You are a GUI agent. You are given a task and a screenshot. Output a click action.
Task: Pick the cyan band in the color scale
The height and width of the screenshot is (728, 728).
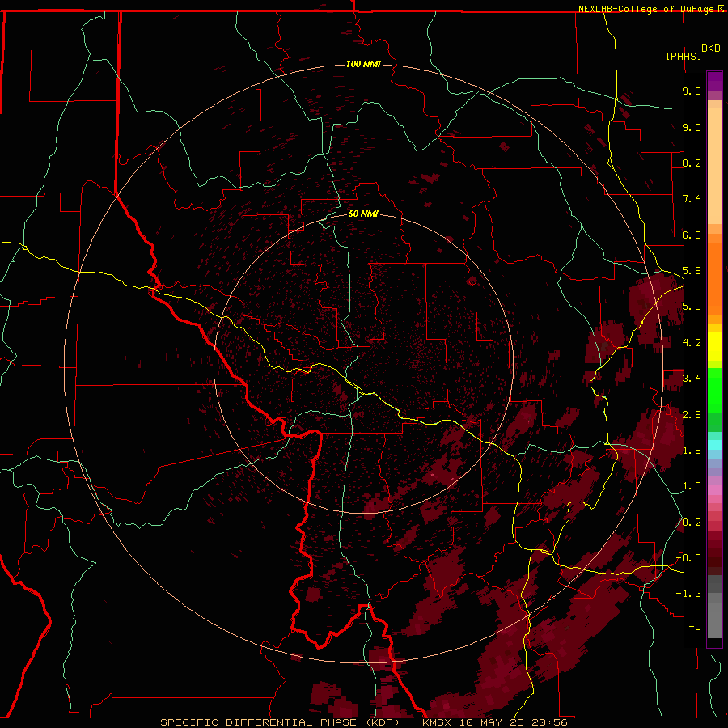714,445
